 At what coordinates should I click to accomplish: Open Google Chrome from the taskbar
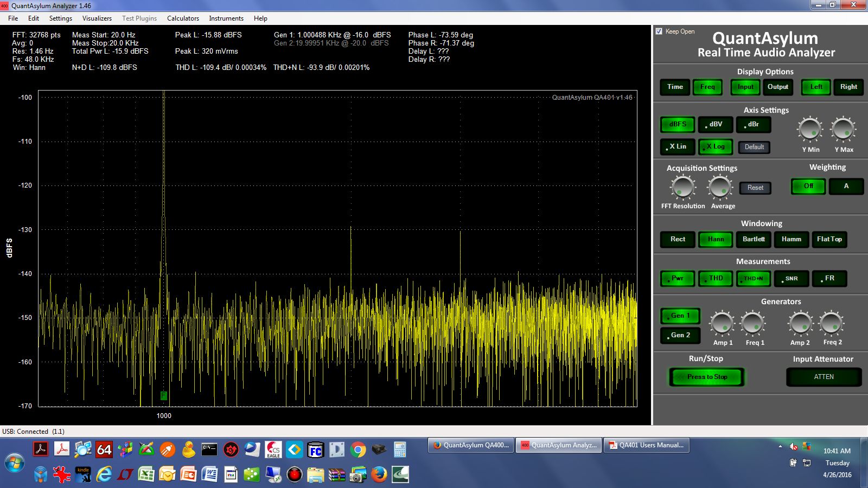pos(358,450)
